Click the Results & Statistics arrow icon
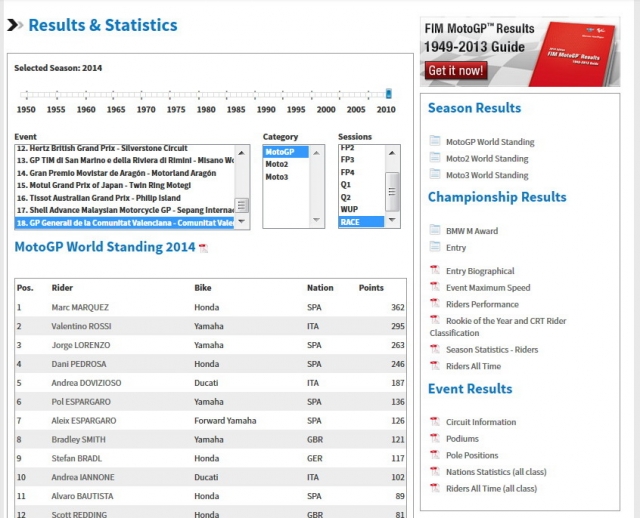640x518 pixels. 15,25
